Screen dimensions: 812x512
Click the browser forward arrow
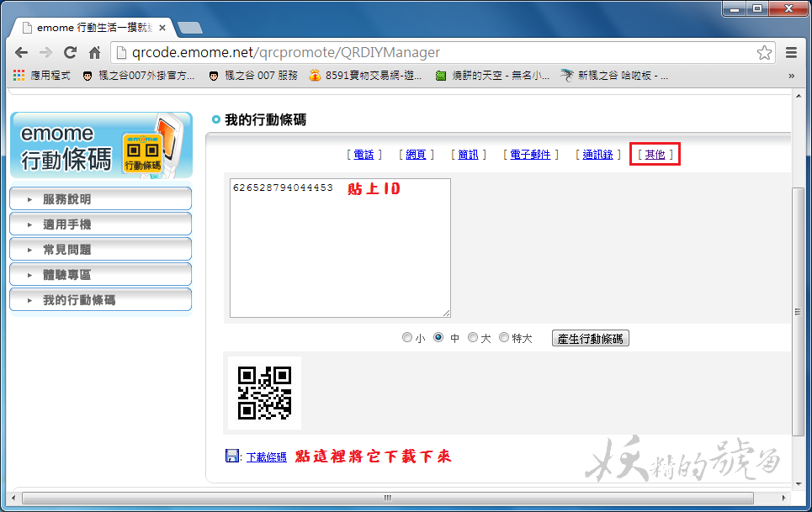point(45,52)
